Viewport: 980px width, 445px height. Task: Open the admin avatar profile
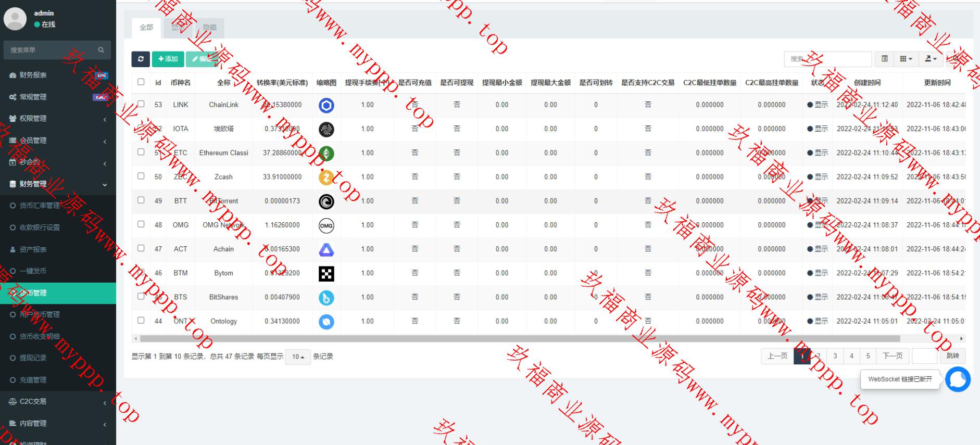click(15, 19)
